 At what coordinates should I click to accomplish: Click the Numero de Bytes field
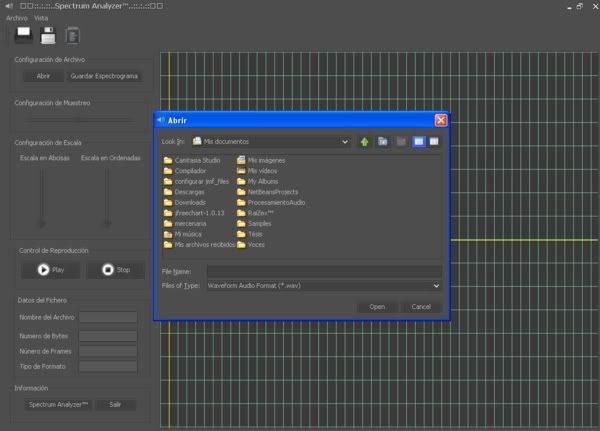click(x=108, y=336)
